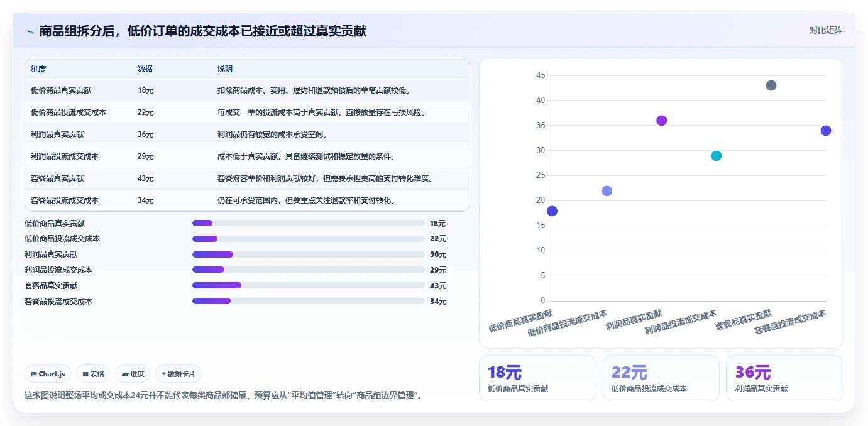The image size is (868, 426).
Task: Select the Chart.js chip
Action: click(48, 374)
